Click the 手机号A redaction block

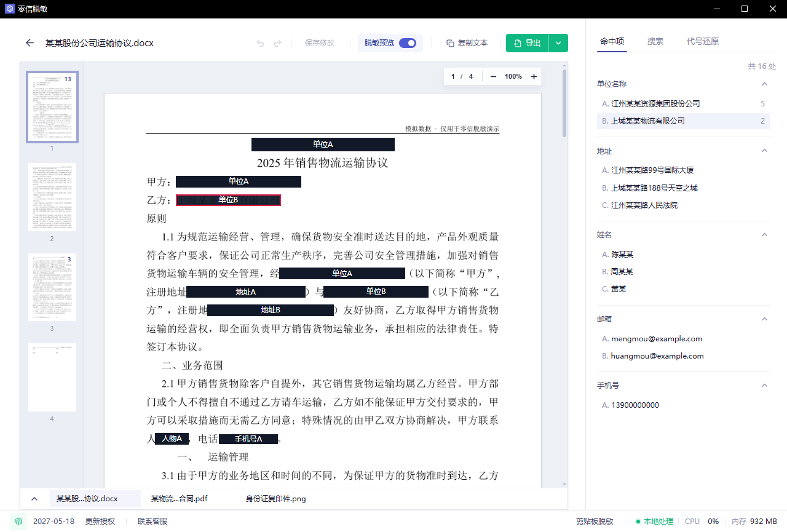coord(248,439)
